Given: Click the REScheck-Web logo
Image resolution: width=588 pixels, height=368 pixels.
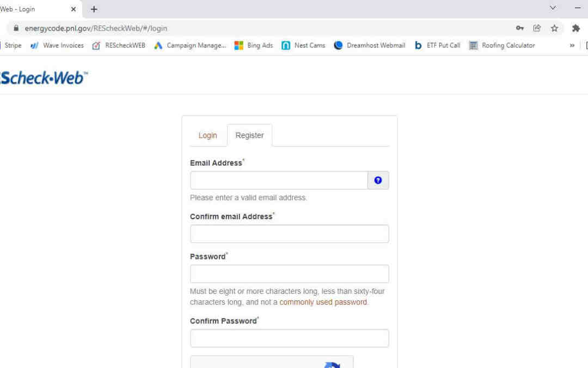Looking at the screenshot, I should [x=44, y=78].
